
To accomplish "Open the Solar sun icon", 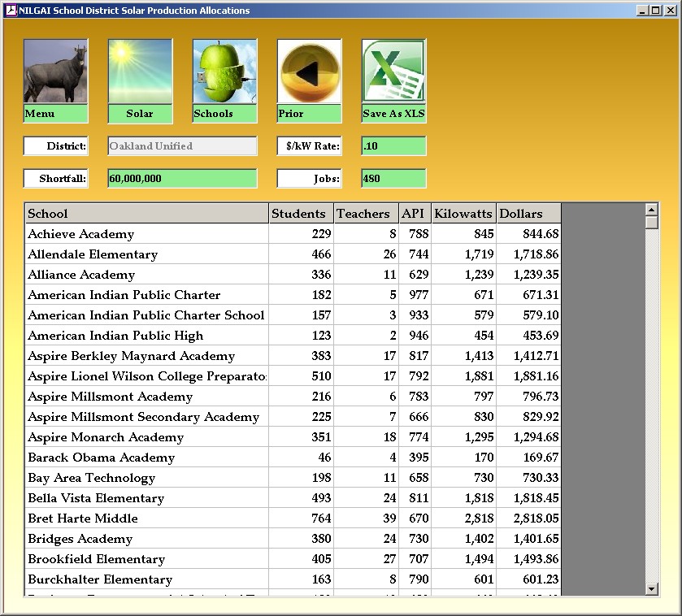I will pyautogui.click(x=140, y=72).
